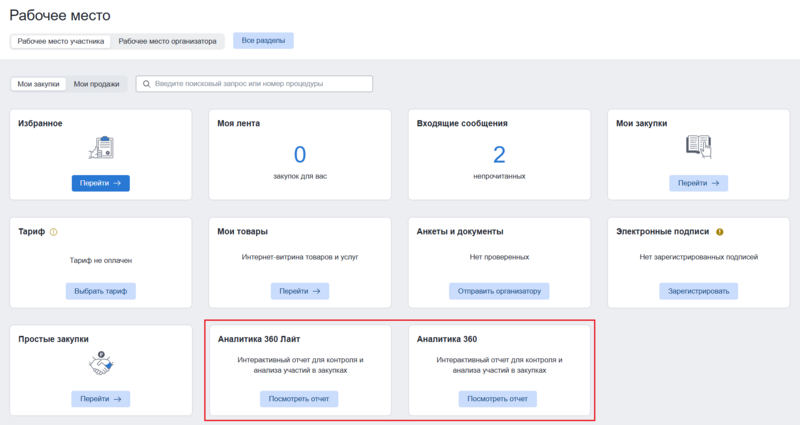The height and width of the screenshot is (425, 800).
Task: Click Выбрать тариф button
Action: click(100, 291)
